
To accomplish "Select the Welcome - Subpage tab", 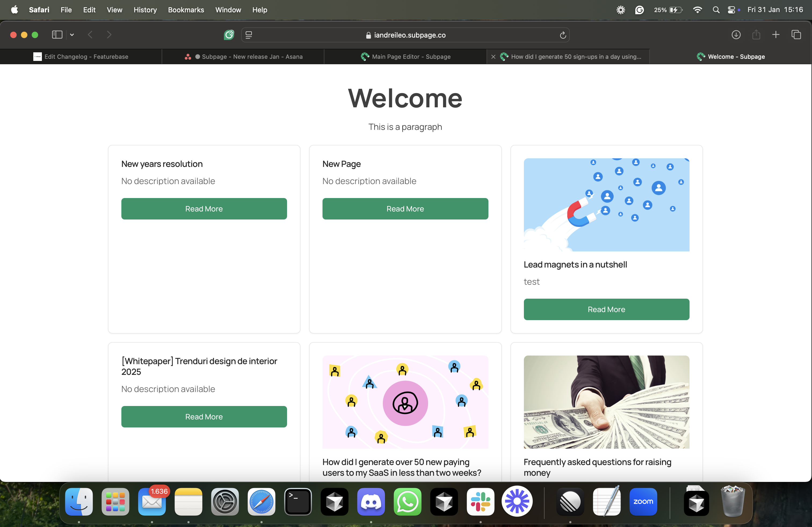I will tap(730, 57).
